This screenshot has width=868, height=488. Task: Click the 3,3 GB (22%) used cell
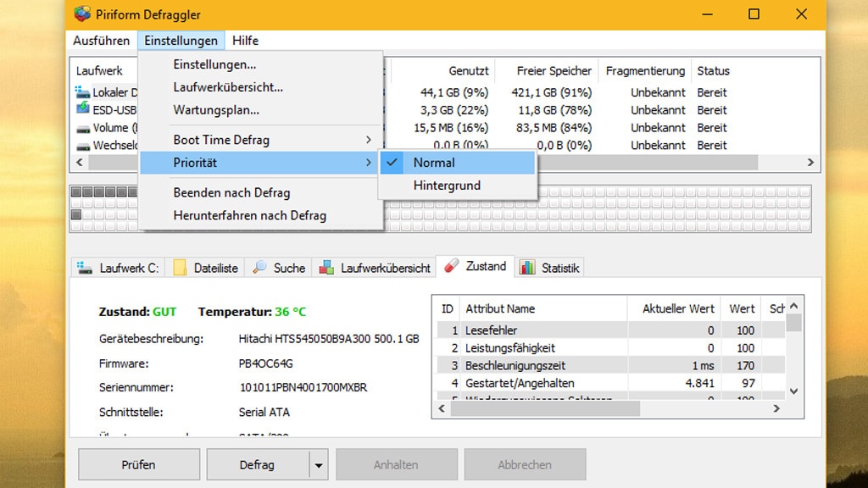tap(454, 110)
